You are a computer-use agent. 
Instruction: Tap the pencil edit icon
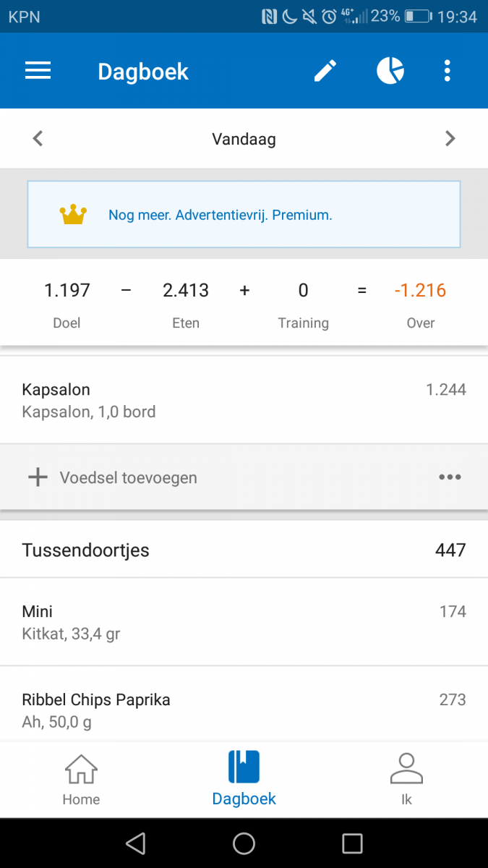[325, 71]
